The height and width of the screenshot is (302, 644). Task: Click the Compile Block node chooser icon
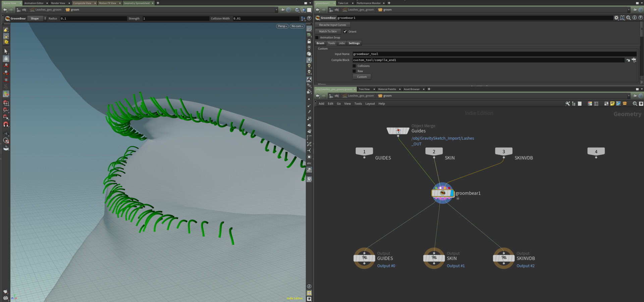pos(634,60)
